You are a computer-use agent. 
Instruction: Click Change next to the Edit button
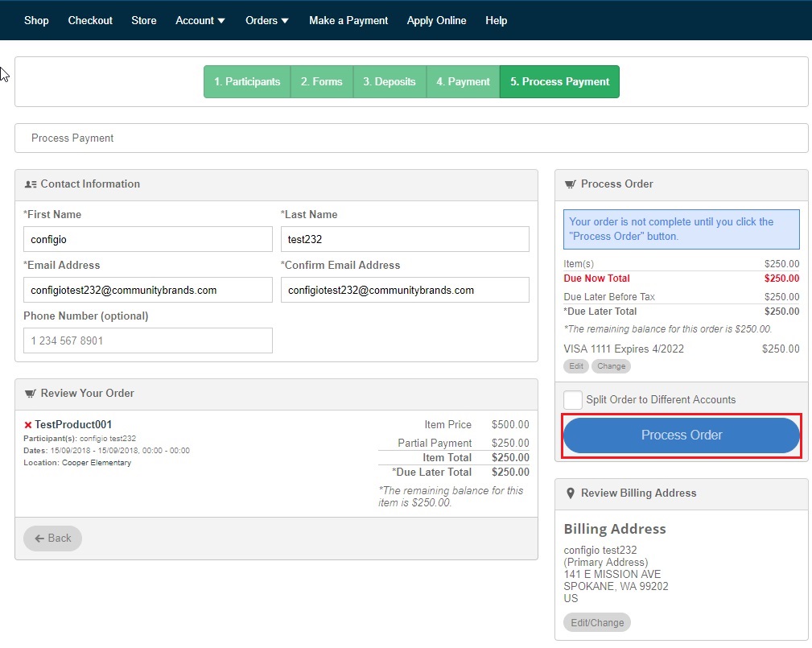tap(611, 366)
